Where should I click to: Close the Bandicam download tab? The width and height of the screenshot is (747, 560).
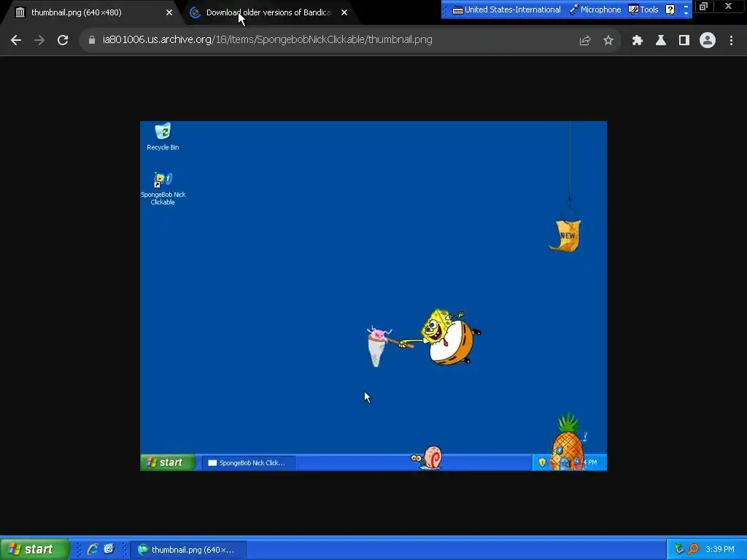pos(344,12)
